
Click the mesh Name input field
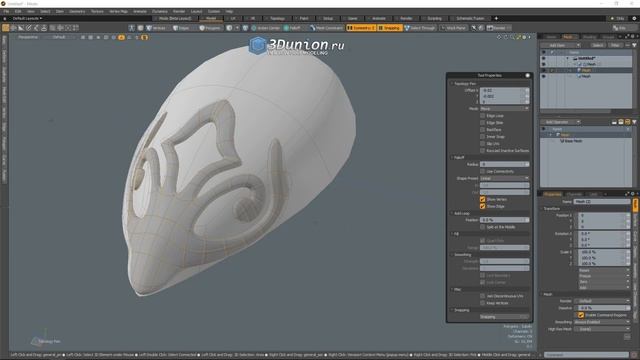tap(602, 202)
